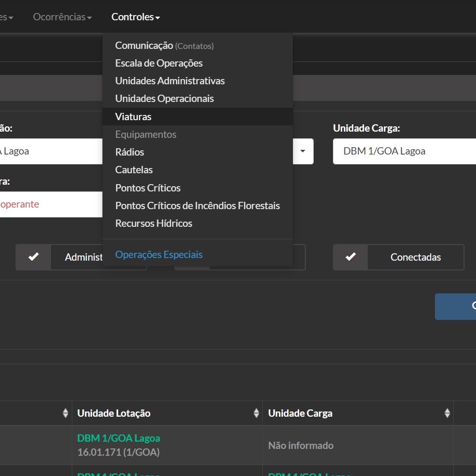Image resolution: width=476 pixels, height=476 pixels.
Task: Sort by Unidade Carga column
Action: click(447, 413)
